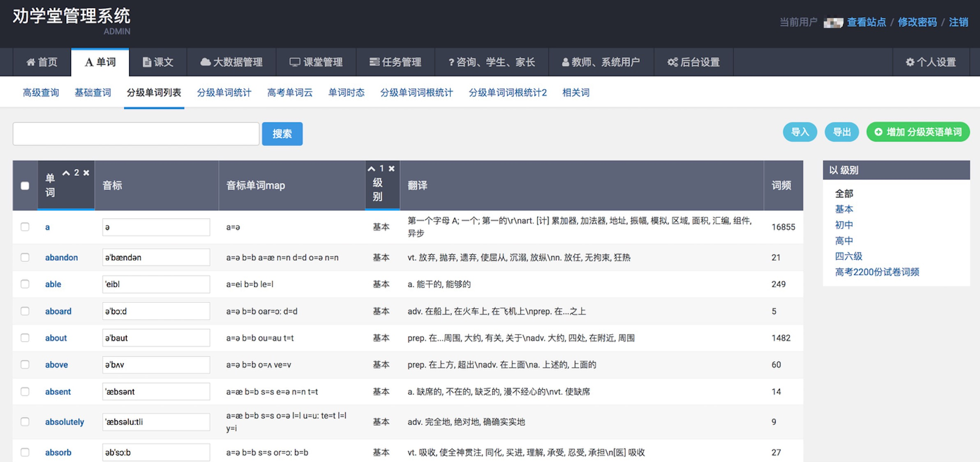Open the 大数据管理 tab
This screenshot has height=462, width=980.
231,62
